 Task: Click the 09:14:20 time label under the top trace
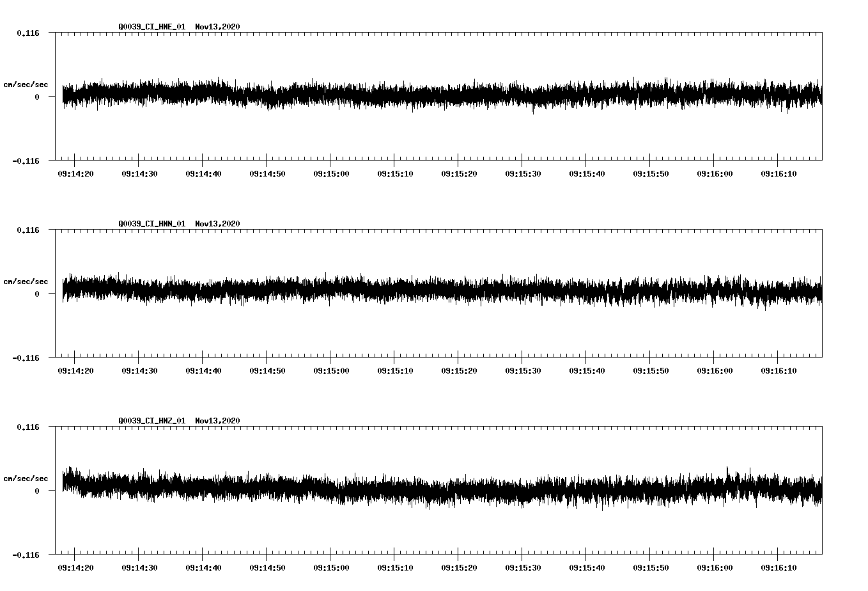tap(75, 173)
